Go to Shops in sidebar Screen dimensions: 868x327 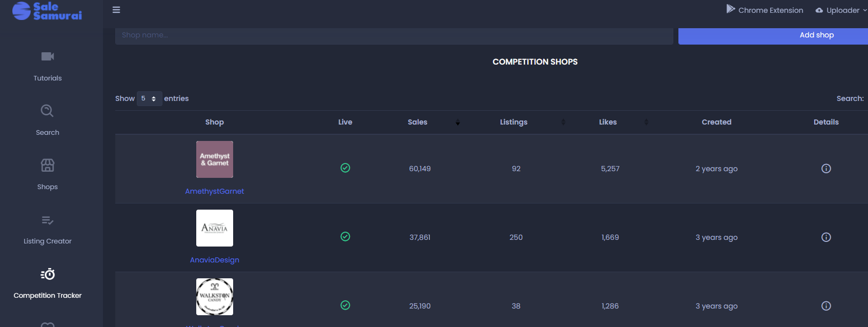[x=48, y=187]
